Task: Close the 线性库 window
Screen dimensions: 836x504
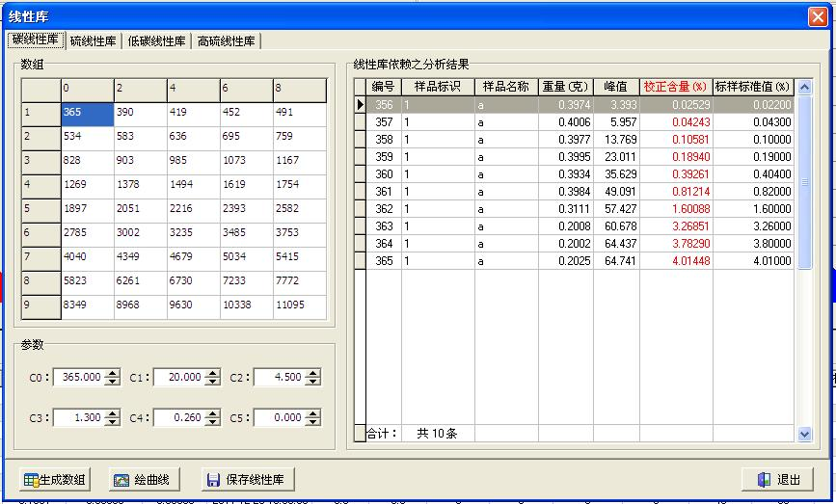Action: tap(818, 16)
